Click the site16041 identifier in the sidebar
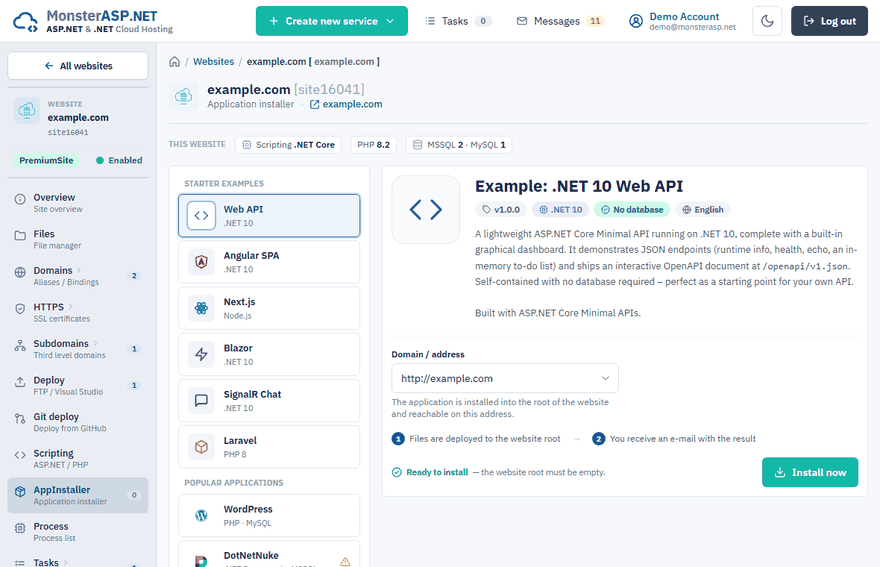The image size is (880, 567). point(68,132)
